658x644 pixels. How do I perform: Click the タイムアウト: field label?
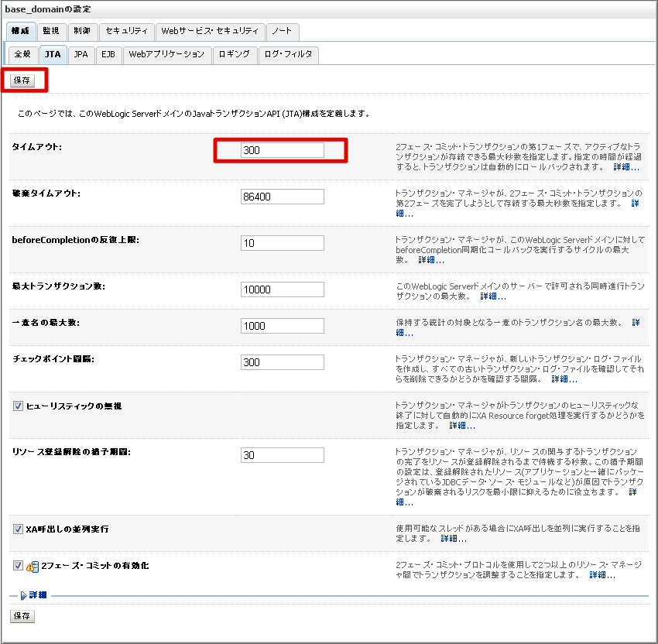[37, 147]
